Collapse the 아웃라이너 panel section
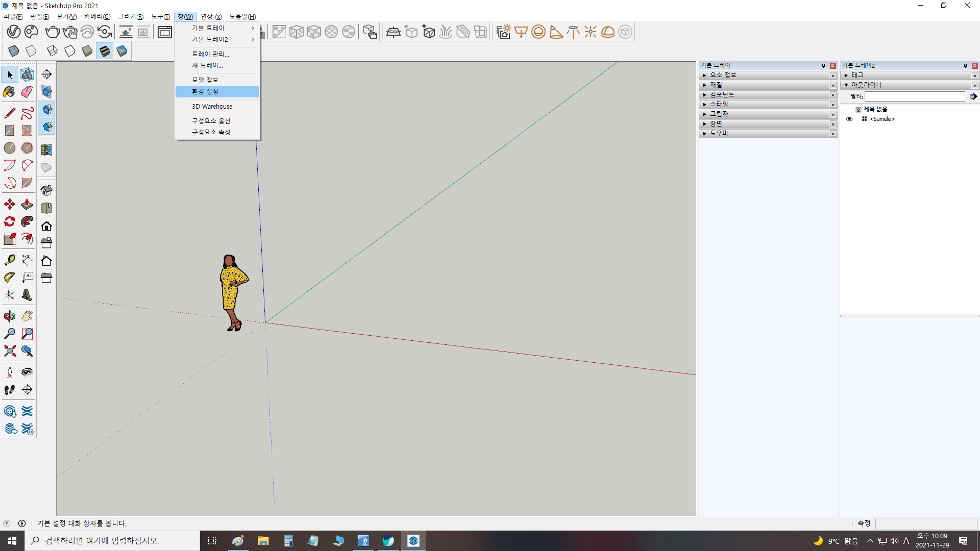980x551 pixels. coord(846,85)
